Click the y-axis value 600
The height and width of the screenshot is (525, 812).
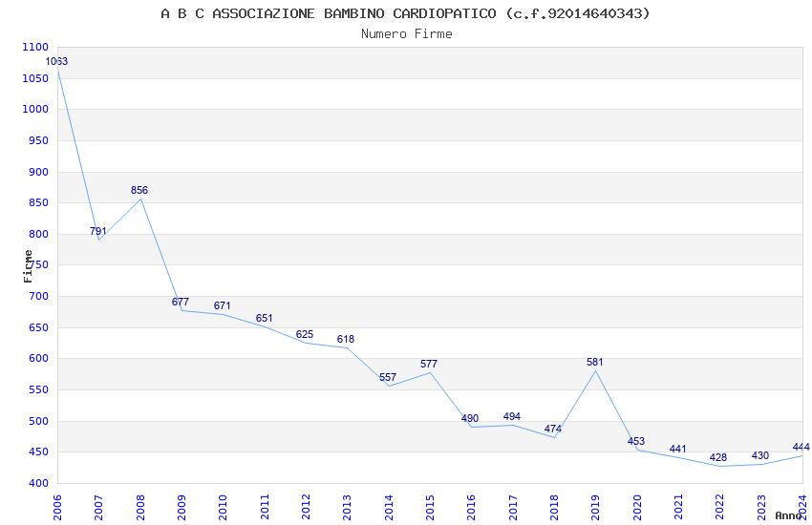point(38,359)
